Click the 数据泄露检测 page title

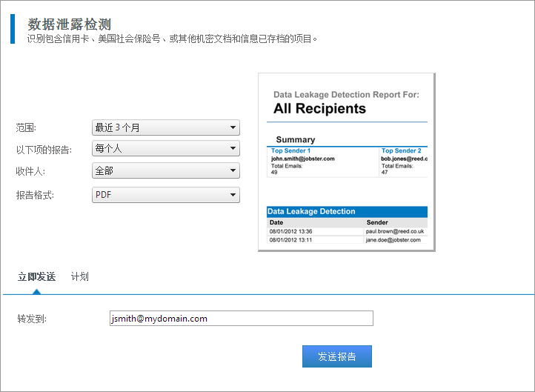coord(70,24)
